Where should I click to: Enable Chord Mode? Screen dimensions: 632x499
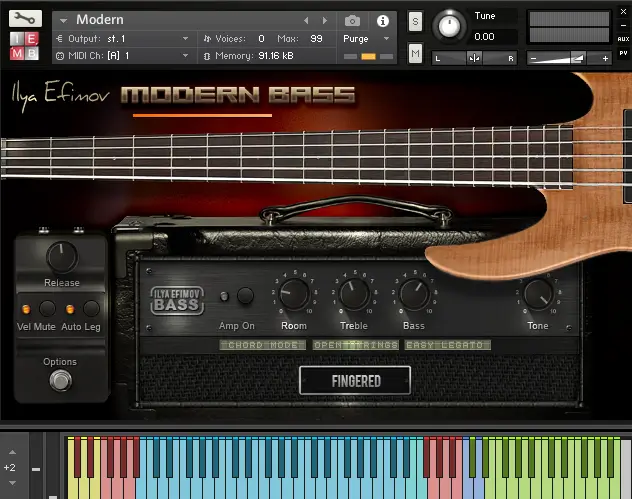(263, 345)
